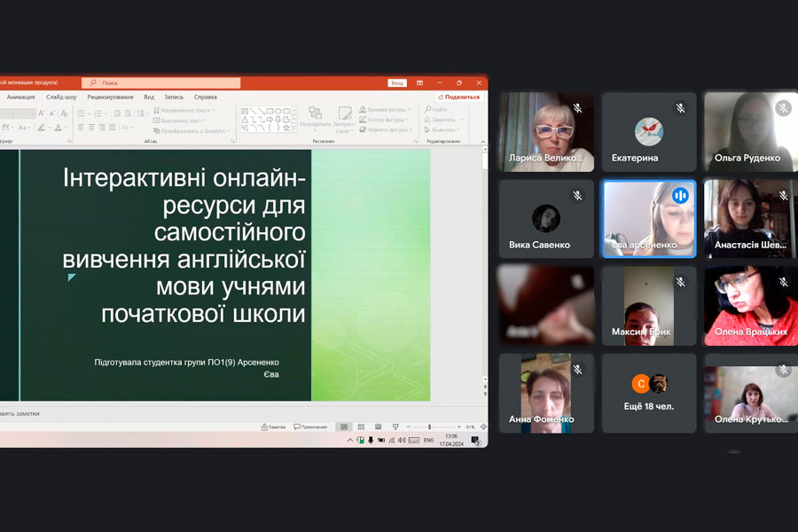Screen dimensions: 798x532
Task: Open Контур фигуры dropdown
Action: click(384, 120)
